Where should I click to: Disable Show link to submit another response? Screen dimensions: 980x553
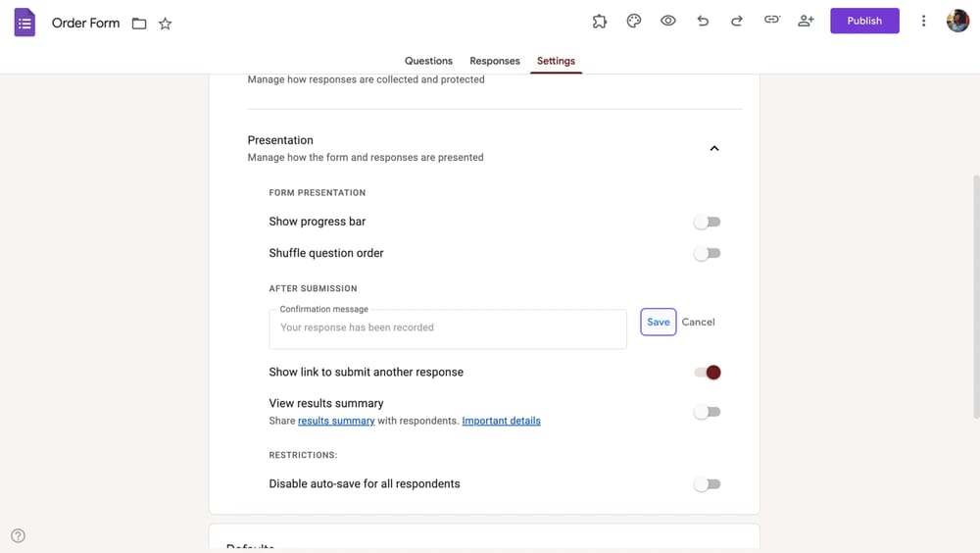(x=708, y=373)
